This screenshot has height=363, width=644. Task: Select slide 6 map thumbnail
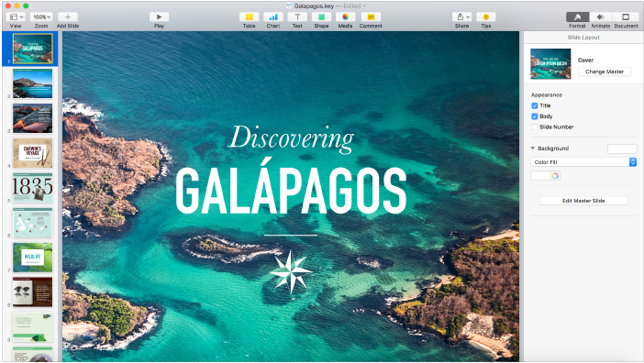tap(33, 223)
